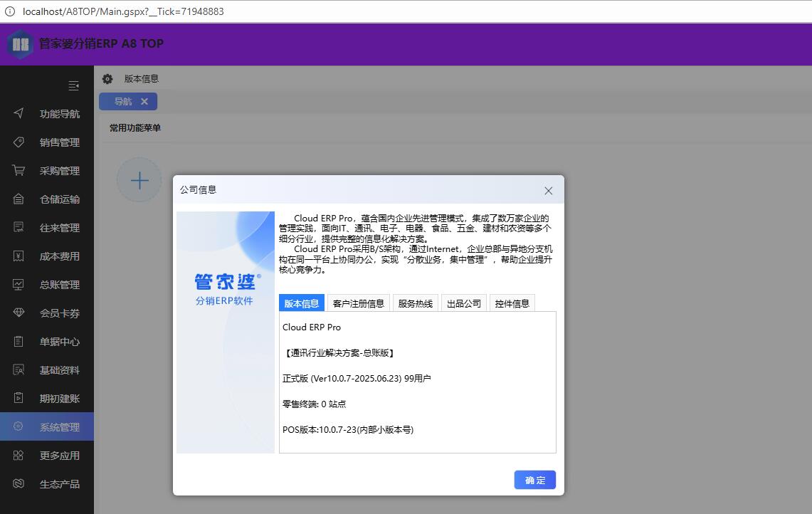Switch to the 出品公司 tab
812x514 pixels.
coord(464,303)
